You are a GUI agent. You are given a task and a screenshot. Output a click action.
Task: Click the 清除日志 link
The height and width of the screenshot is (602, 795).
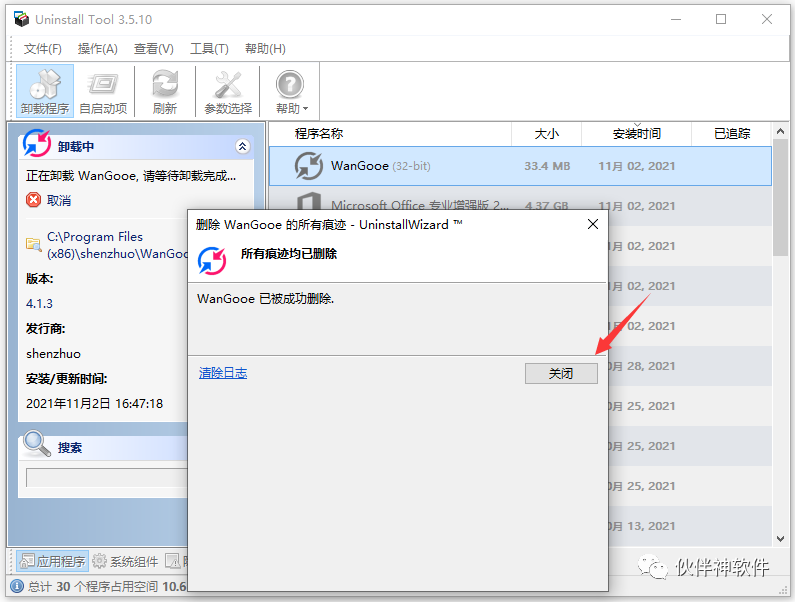point(223,373)
